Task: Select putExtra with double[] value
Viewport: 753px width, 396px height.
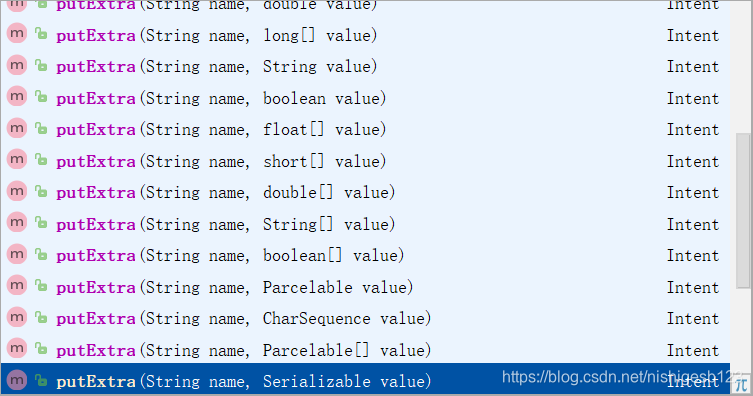Action: click(365, 192)
